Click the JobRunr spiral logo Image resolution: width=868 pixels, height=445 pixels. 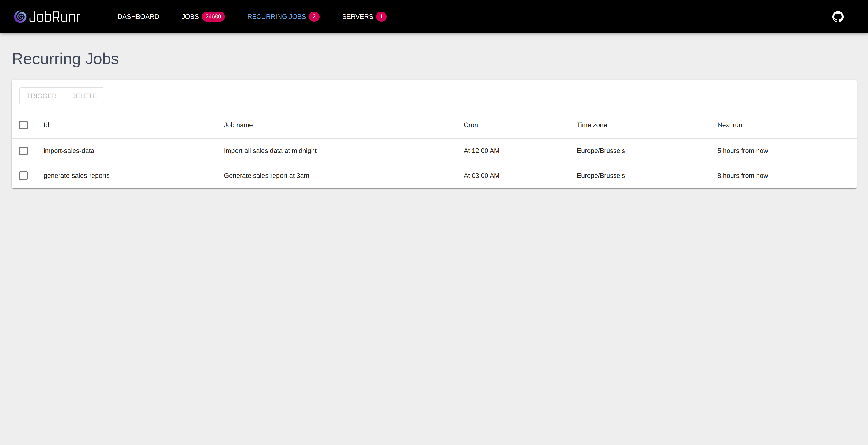[20, 16]
